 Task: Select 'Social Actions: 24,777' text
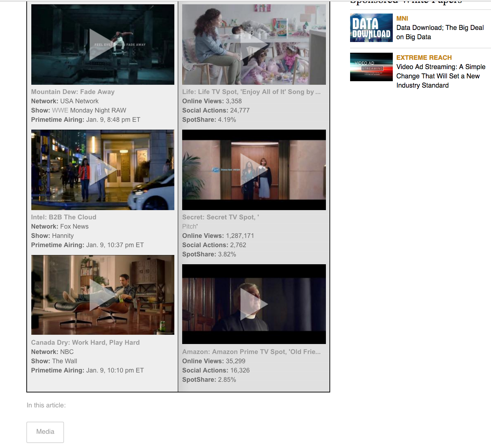[x=216, y=110]
